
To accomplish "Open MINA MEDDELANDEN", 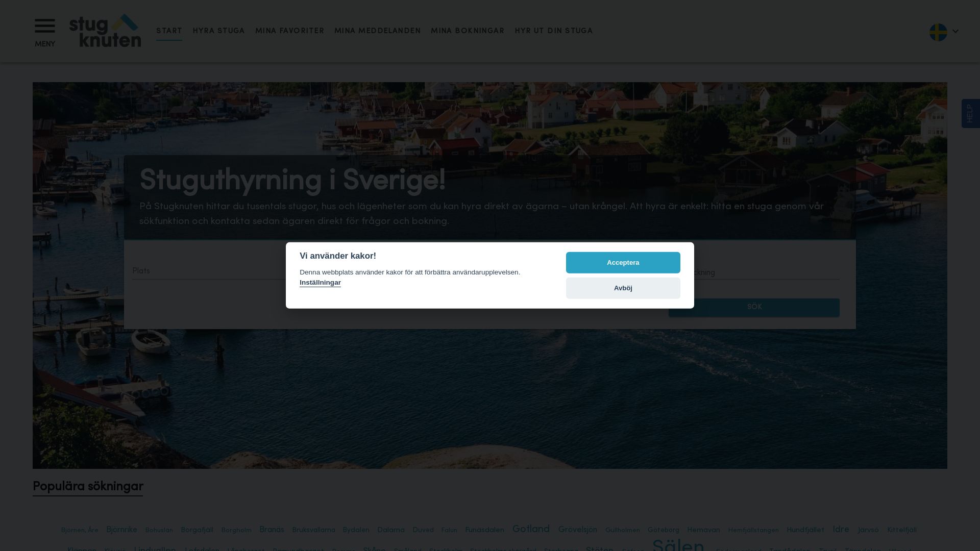I will pos(377,31).
